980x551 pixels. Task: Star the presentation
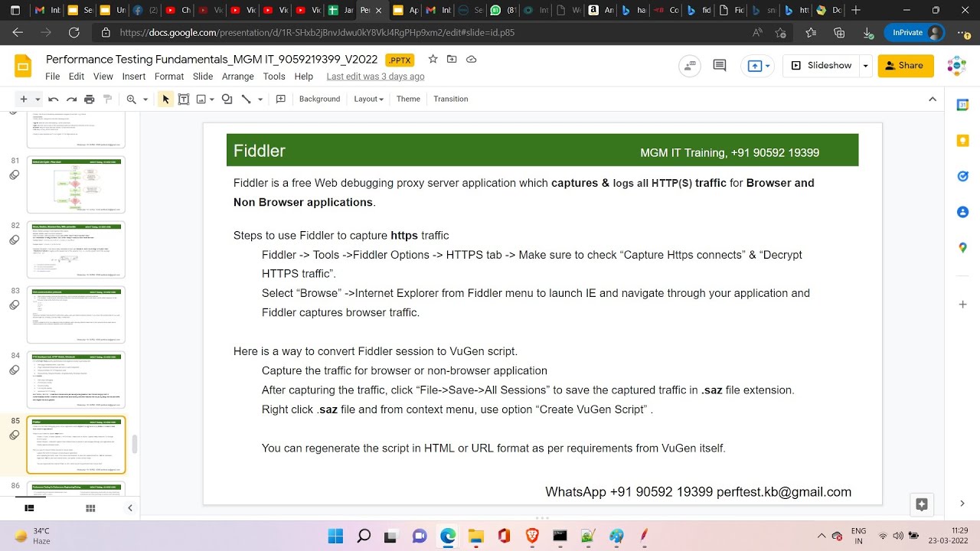pyautogui.click(x=433, y=60)
